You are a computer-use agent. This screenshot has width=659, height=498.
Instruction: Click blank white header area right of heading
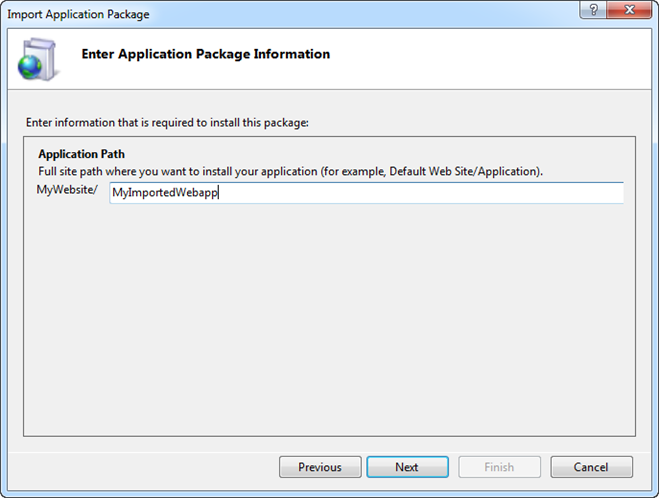point(500,58)
